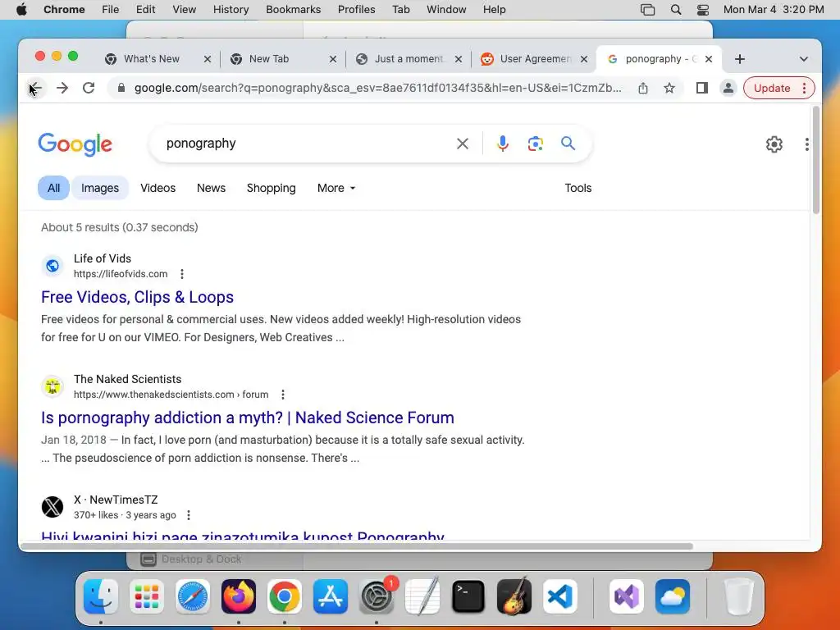Submit search with the magnifier icon

coord(568,144)
